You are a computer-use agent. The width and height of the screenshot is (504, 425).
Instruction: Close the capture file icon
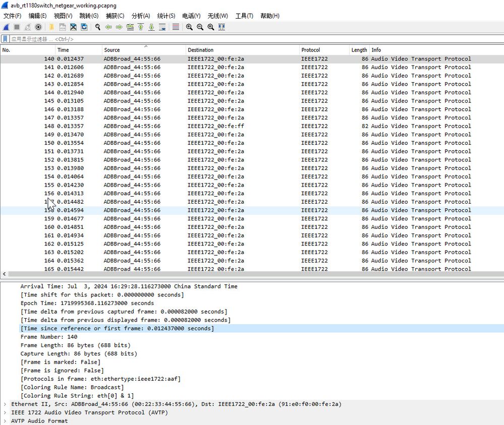click(x=73, y=27)
